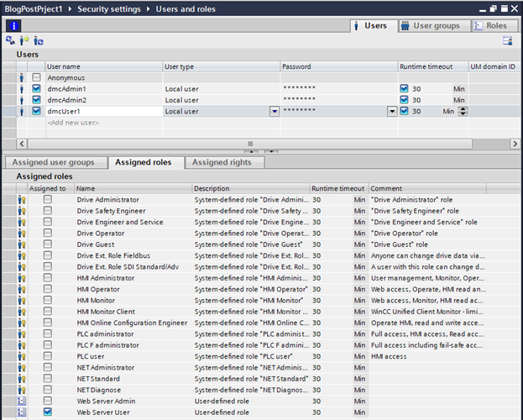Screen dimensions: 523x420
Task: Expand breadcrumb arrow after BlogPostPrject1
Action: 70,9
